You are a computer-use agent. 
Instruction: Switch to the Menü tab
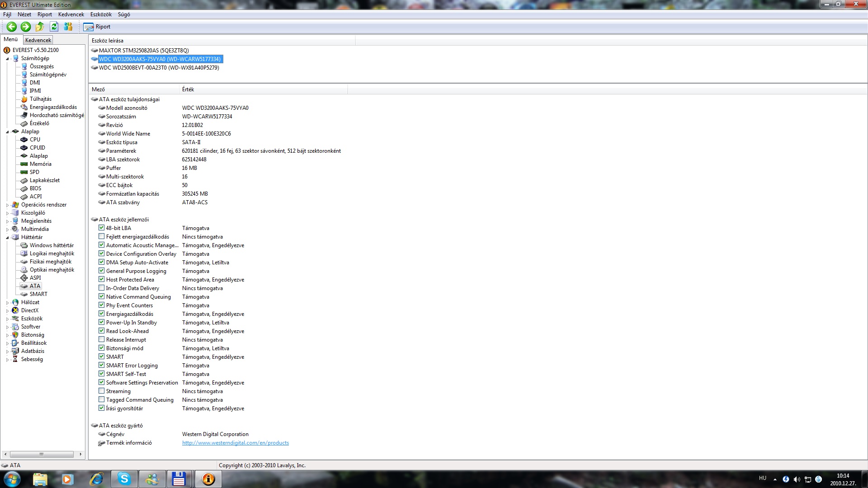coord(11,39)
